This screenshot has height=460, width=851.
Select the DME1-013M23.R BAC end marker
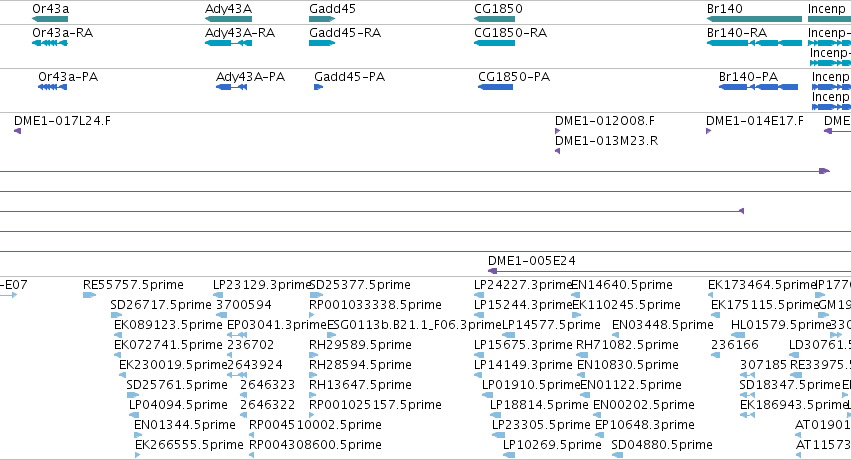coord(557,151)
